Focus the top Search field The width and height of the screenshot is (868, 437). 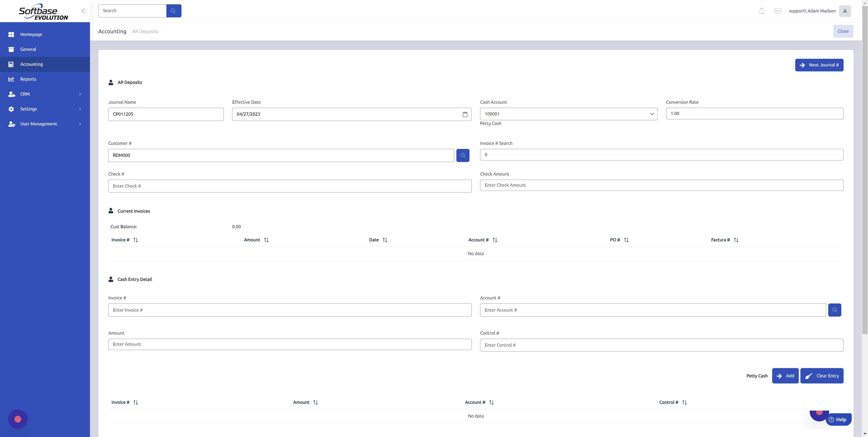[x=132, y=11]
